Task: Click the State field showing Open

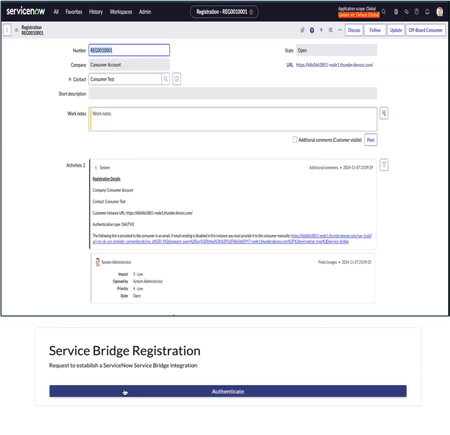Action: point(336,50)
